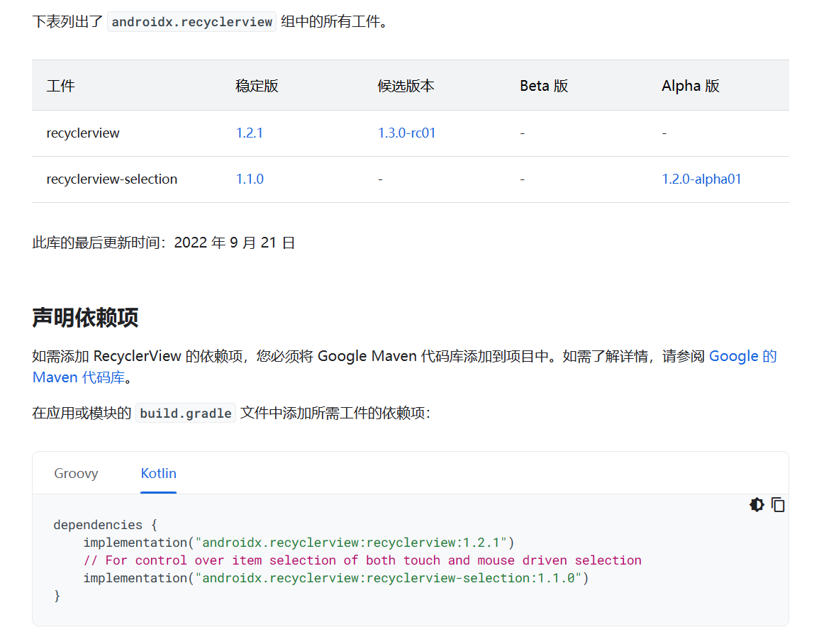The width and height of the screenshot is (819, 644).
Task: Switch to the Groovy tab
Action: [x=76, y=473]
